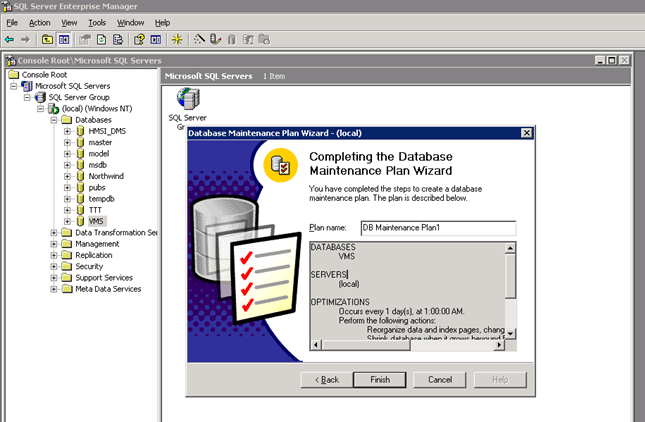This screenshot has height=422, width=645.
Task: Click the Run a Wizard wand icon
Action: pos(199,39)
